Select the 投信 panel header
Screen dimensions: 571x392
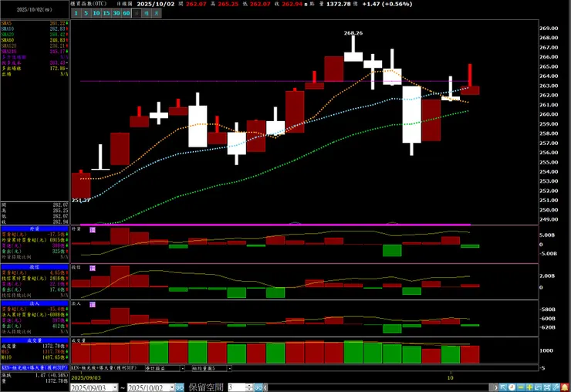[x=35, y=267]
